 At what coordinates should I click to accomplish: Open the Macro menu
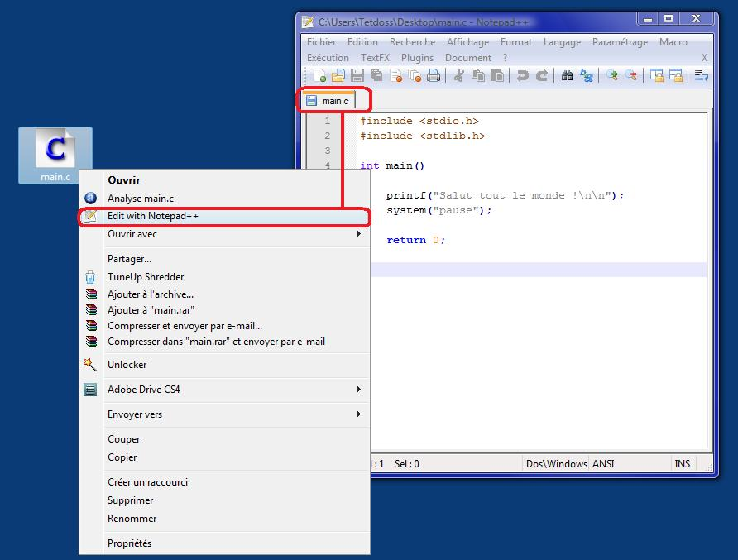(x=673, y=42)
